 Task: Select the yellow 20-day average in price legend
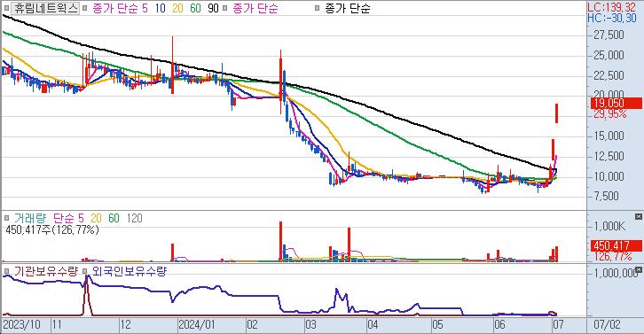177,8
